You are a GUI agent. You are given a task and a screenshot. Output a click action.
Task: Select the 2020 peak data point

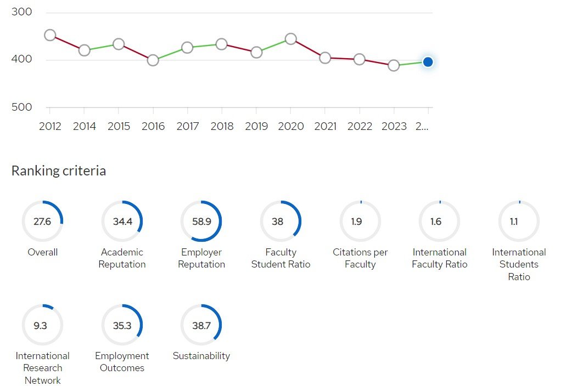tap(291, 39)
